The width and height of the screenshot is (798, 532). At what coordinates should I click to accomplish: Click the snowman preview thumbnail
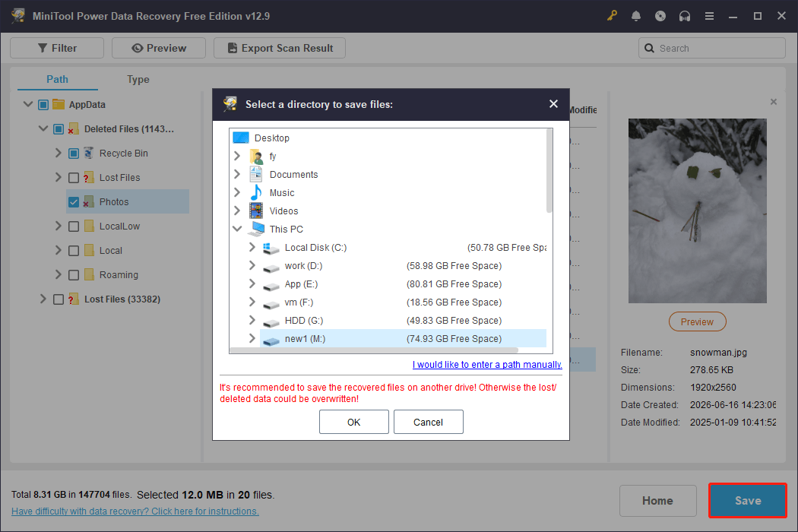(x=697, y=211)
